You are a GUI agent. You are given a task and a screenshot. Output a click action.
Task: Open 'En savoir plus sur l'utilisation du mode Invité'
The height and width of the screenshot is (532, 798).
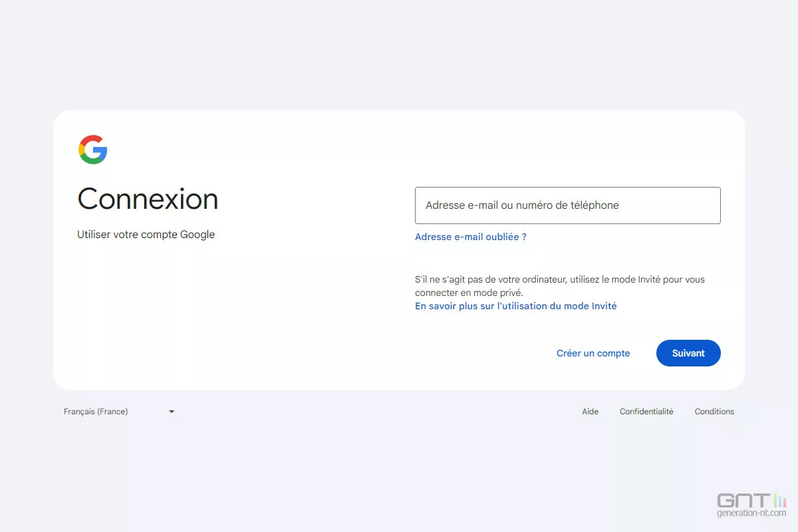click(516, 307)
